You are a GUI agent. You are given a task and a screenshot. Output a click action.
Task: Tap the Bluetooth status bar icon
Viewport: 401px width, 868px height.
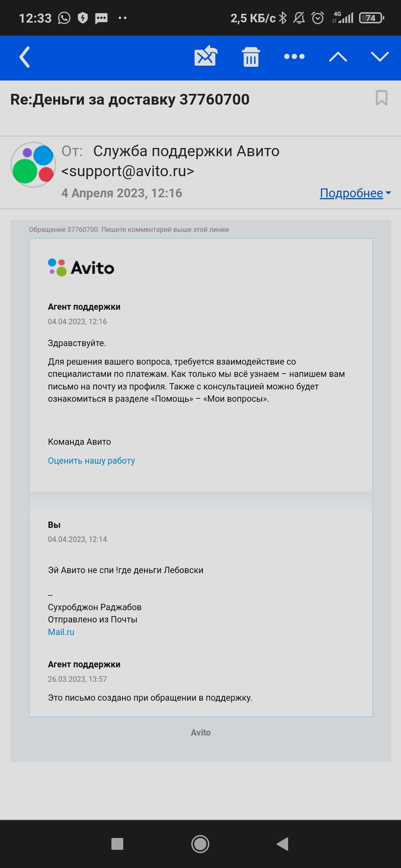pos(282,18)
